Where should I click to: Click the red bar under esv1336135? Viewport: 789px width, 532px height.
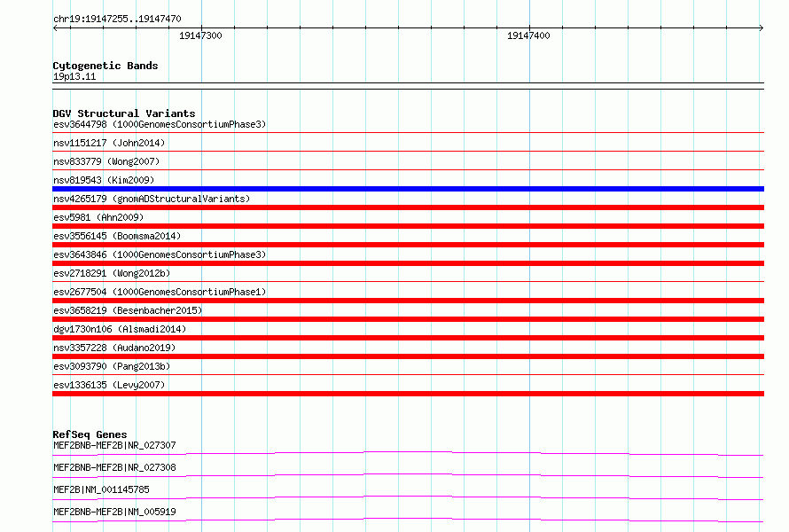[408, 394]
